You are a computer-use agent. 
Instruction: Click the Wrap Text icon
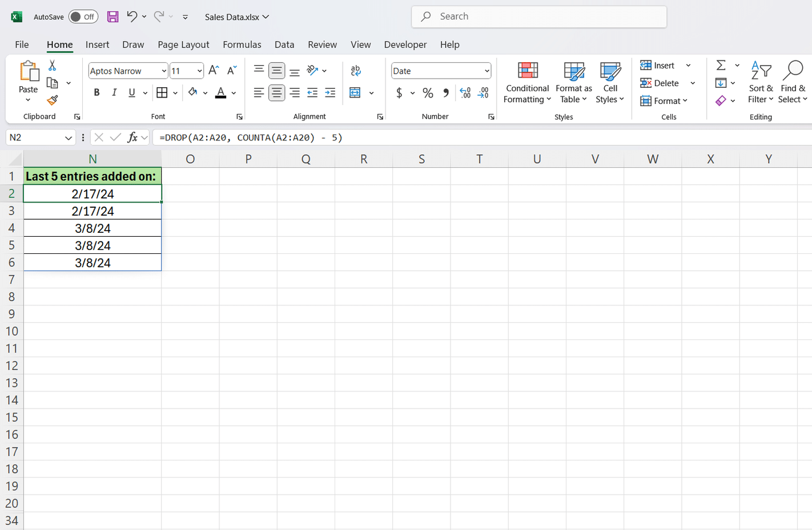click(x=355, y=70)
